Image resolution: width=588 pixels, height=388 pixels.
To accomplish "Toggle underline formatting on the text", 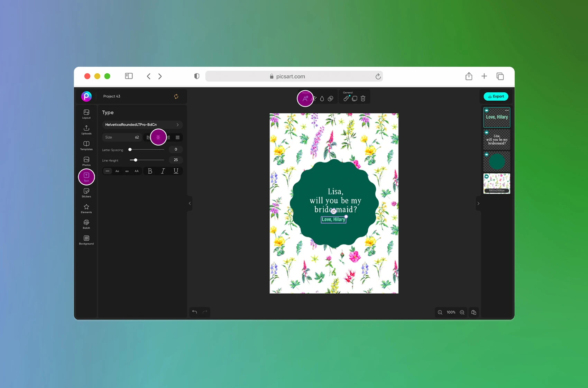I will pyautogui.click(x=176, y=171).
